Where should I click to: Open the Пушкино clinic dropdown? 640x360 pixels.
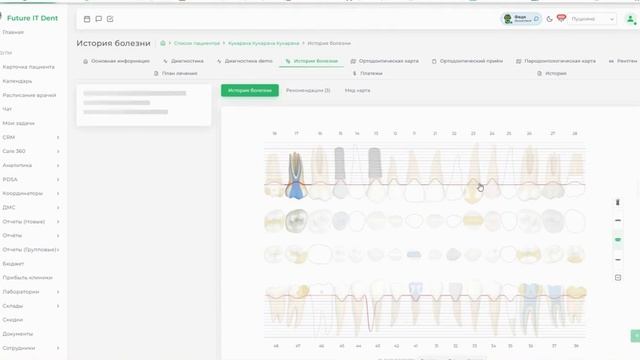click(x=592, y=19)
